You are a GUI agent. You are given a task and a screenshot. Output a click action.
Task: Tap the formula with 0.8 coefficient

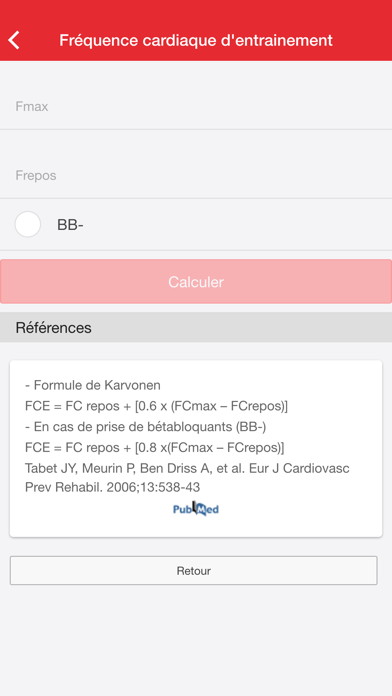(x=154, y=447)
